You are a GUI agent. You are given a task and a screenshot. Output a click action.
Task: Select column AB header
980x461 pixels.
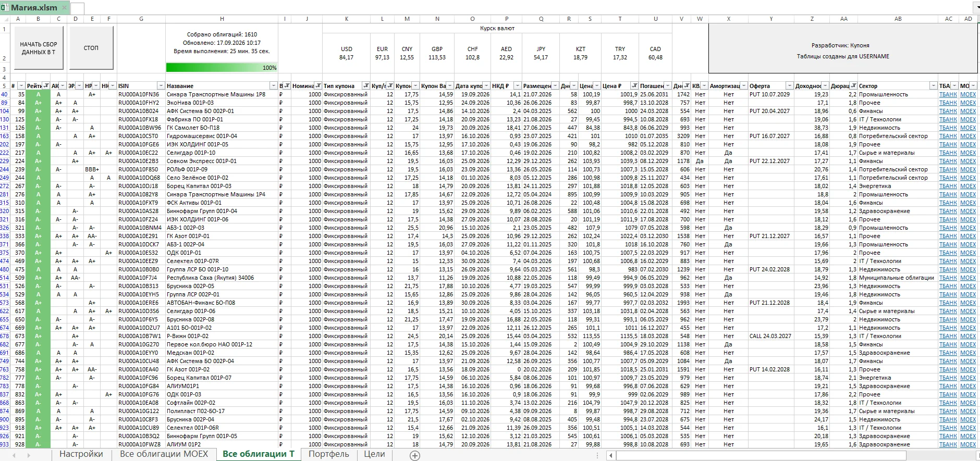898,19
